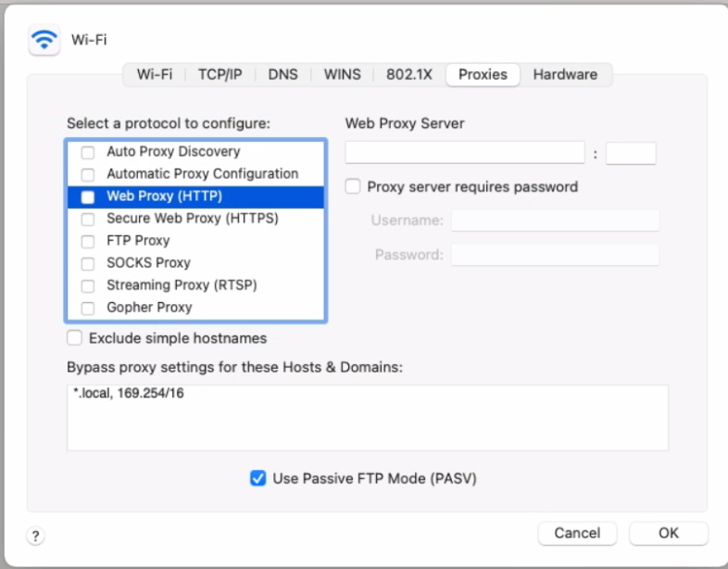The height and width of the screenshot is (569, 728).
Task: Enable Streaming Proxy (RTSP)
Action: 88,286
